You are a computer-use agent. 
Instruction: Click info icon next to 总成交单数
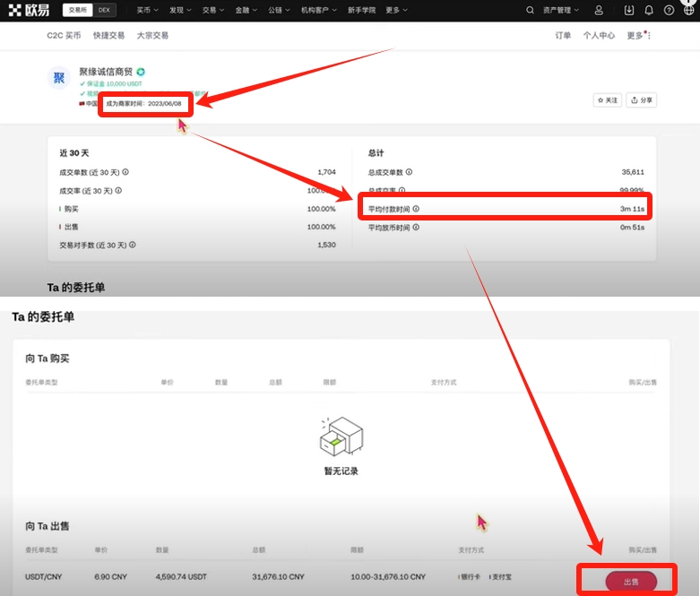point(409,172)
